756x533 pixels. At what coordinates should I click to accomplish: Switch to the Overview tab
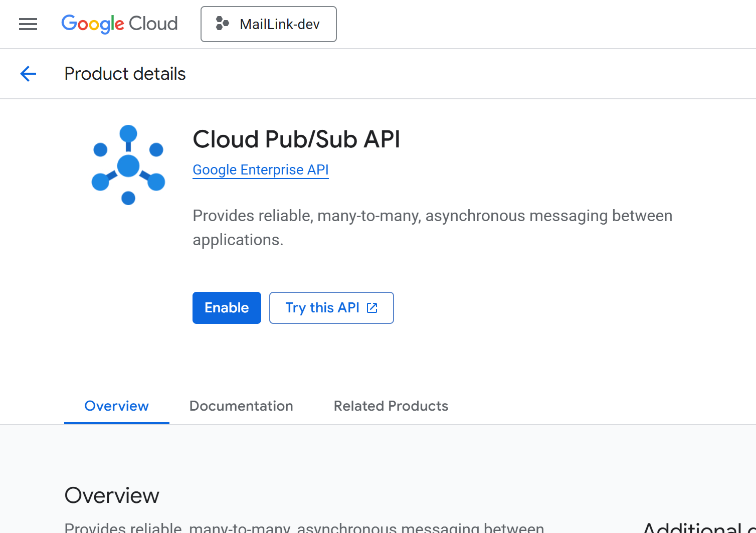[116, 406]
